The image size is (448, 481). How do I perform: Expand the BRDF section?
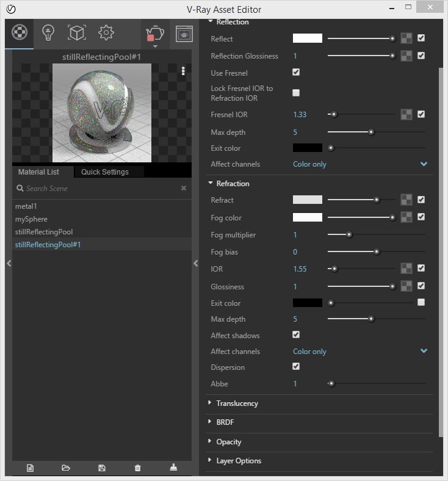coord(210,422)
